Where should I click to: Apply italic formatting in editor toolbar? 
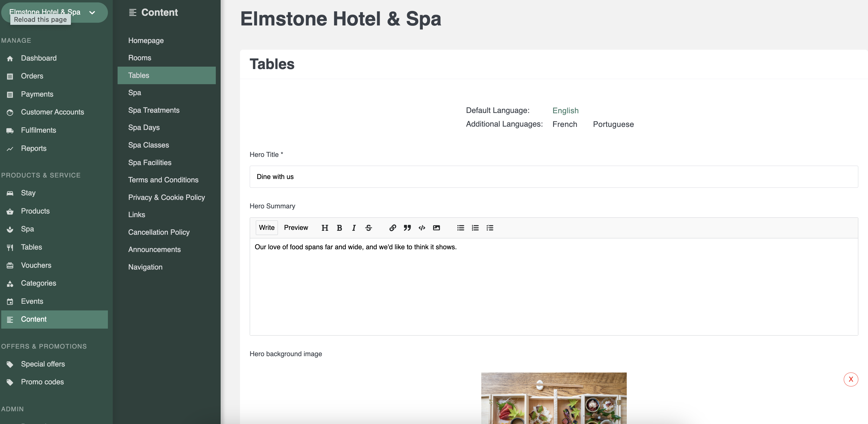coord(354,228)
